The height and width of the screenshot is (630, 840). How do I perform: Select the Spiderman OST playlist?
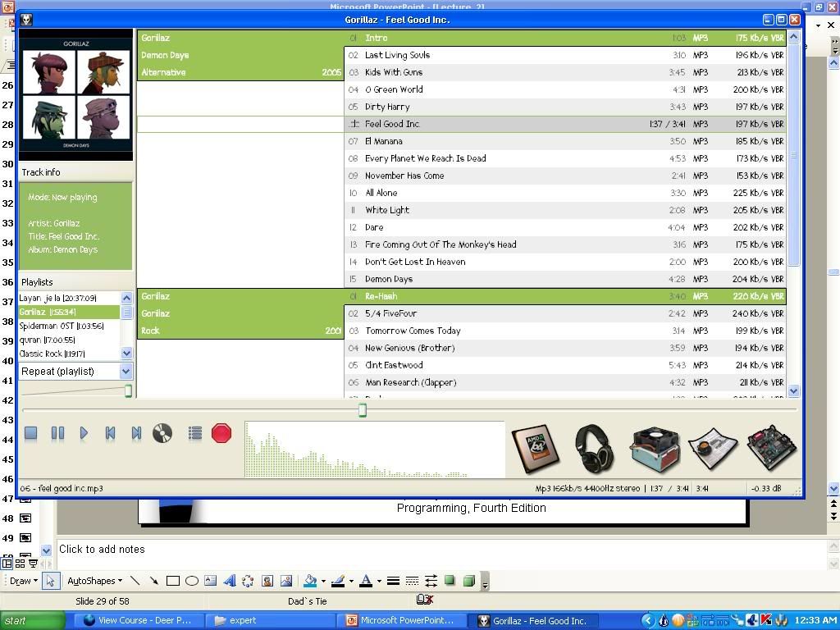click(x=62, y=326)
